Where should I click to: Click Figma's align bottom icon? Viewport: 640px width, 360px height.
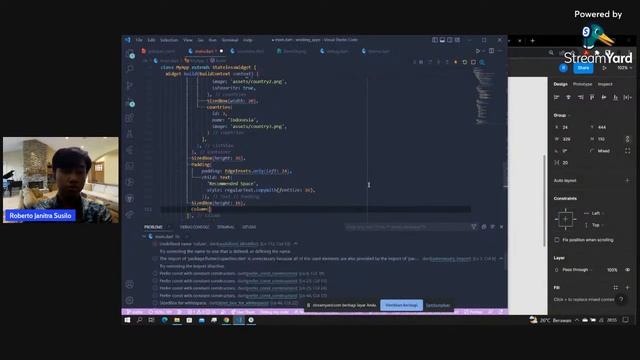pos(616,97)
